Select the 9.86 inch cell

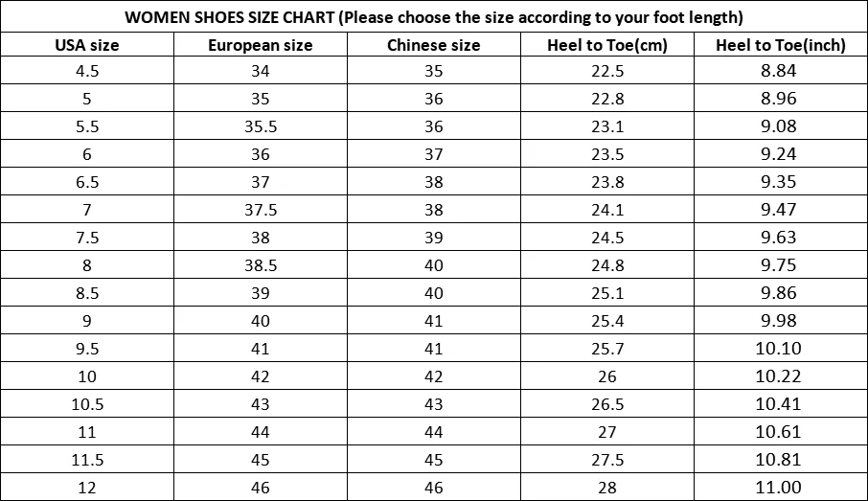pyautogui.click(x=781, y=292)
